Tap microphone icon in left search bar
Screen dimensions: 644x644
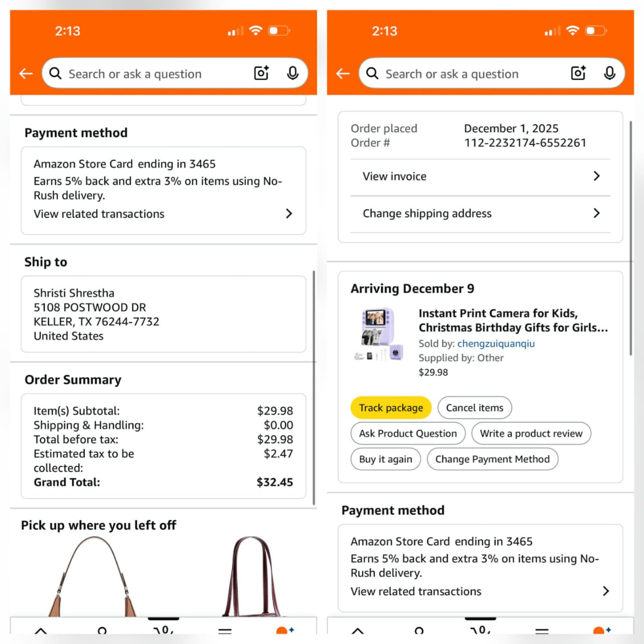point(292,73)
